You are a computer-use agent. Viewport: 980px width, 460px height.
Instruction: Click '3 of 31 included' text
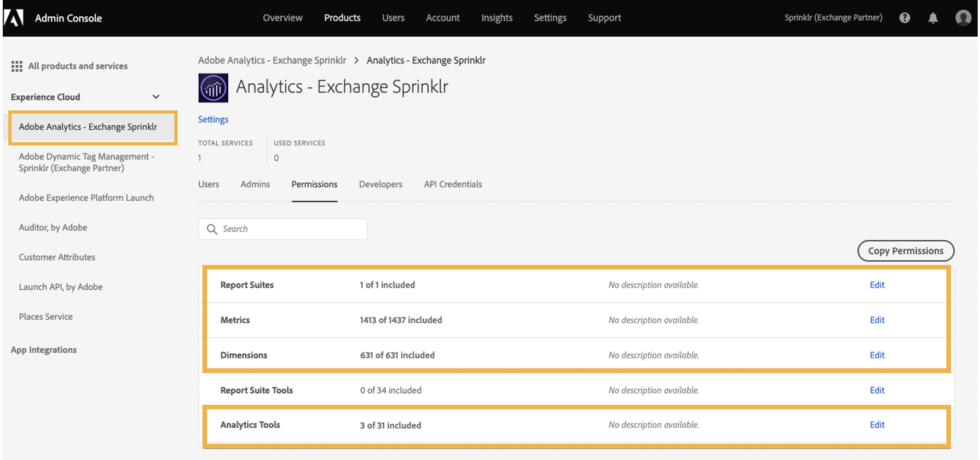tap(390, 425)
